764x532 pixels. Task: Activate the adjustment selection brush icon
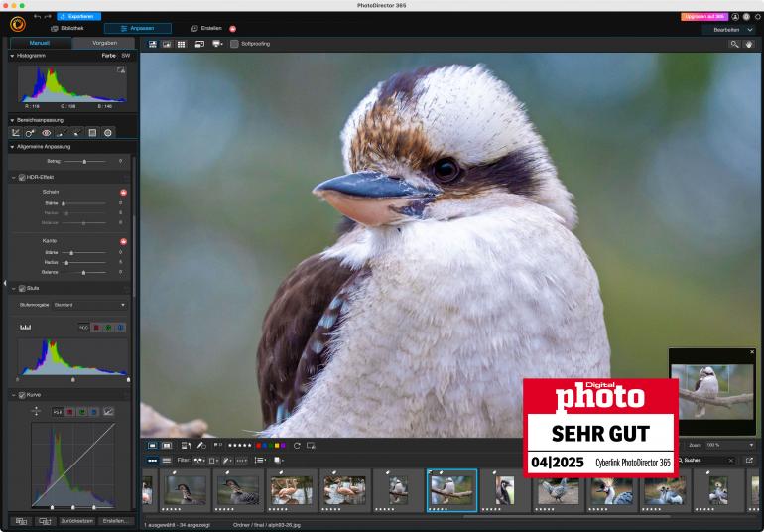pos(77,133)
